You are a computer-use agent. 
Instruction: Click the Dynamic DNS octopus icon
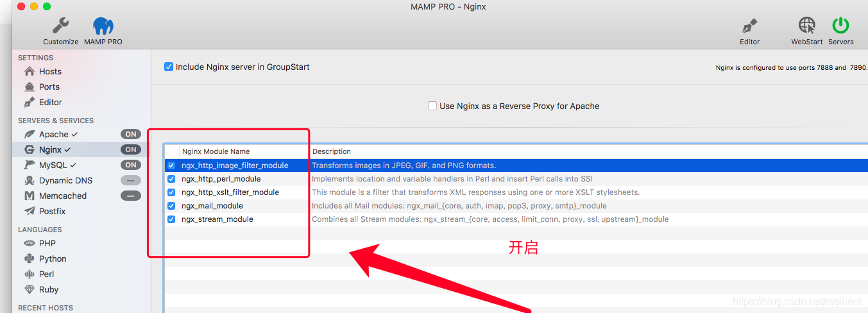[30, 180]
